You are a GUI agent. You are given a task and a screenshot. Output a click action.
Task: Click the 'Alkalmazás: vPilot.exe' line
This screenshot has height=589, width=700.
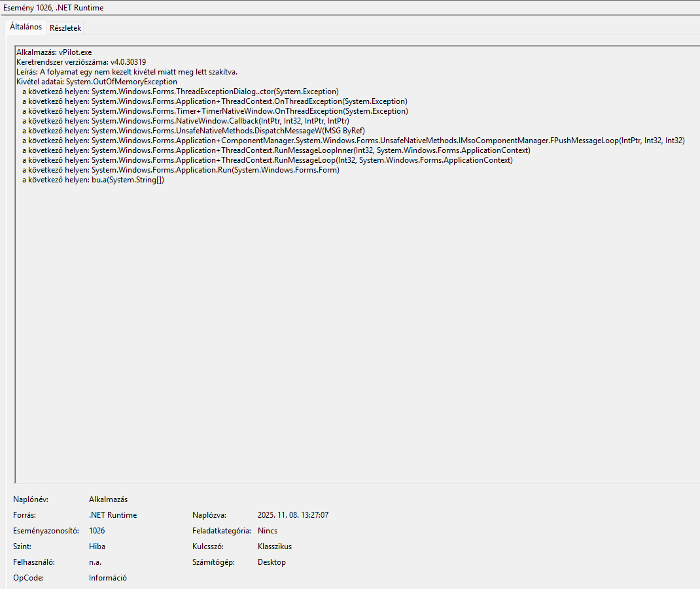(54, 52)
